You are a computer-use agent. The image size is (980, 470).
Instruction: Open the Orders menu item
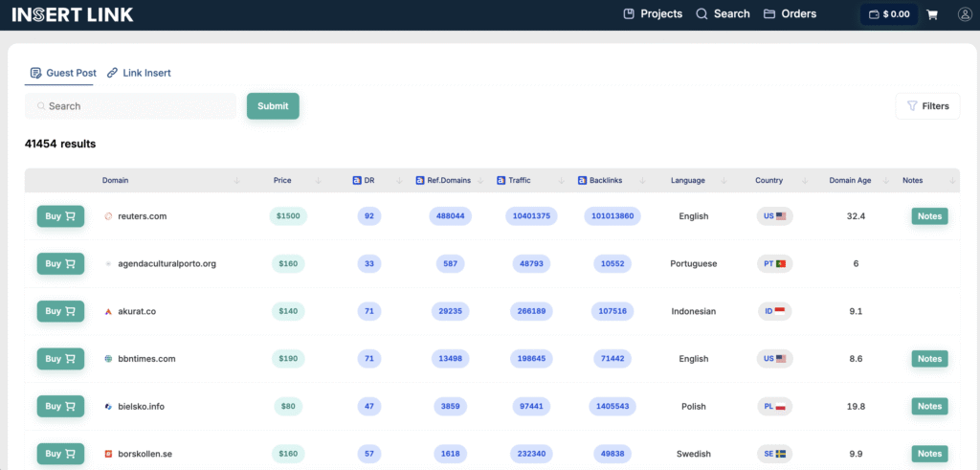[x=790, y=13]
